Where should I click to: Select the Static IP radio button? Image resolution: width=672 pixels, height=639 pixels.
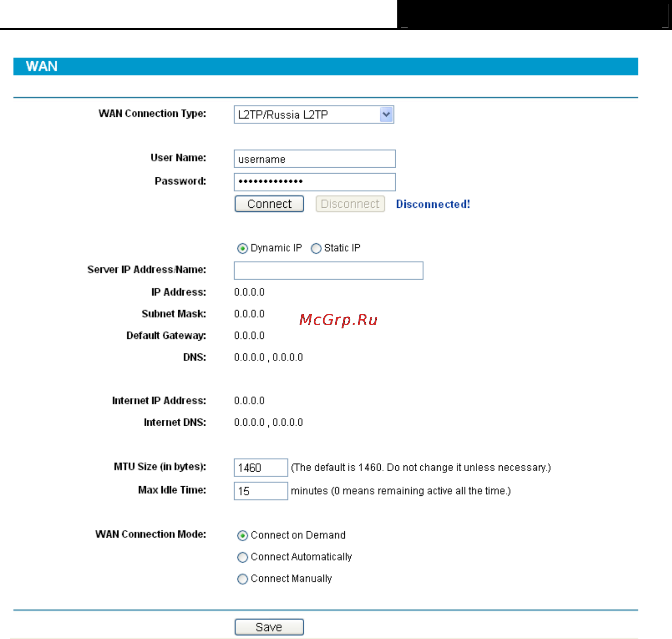point(316,248)
